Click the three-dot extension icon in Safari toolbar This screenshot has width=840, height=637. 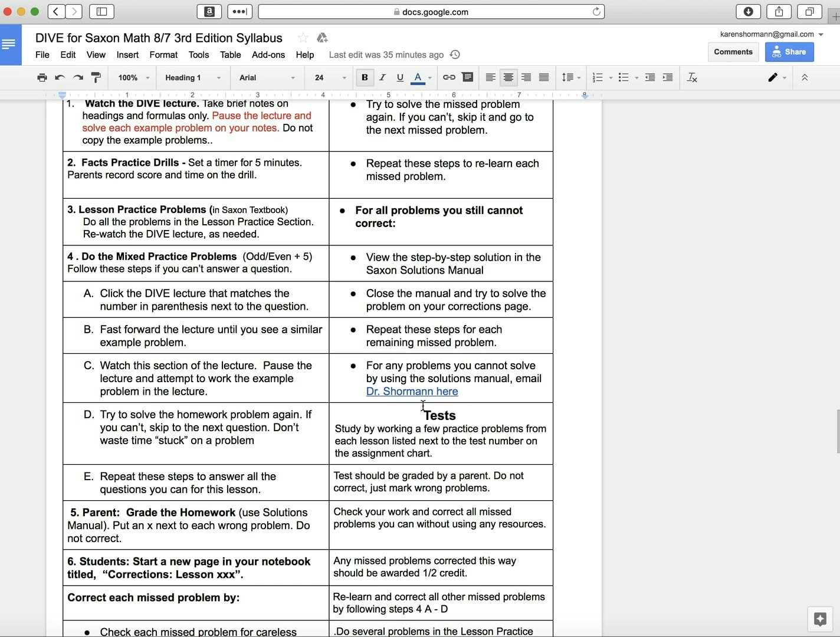[x=239, y=11]
